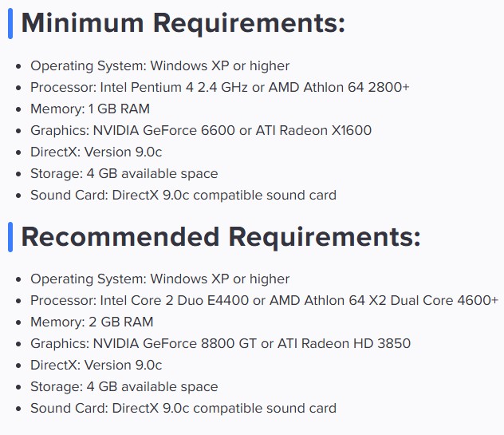Image resolution: width=504 pixels, height=435 pixels.
Task: Click the minimum DirectX Version 9.0c item
Action: 96,152
